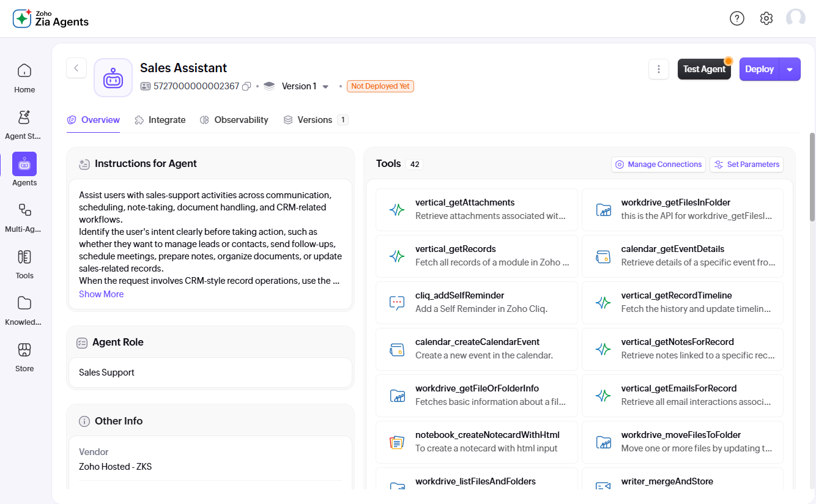
Task: Click Manage Connections button
Action: pyautogui.click(x=658, y=165)
